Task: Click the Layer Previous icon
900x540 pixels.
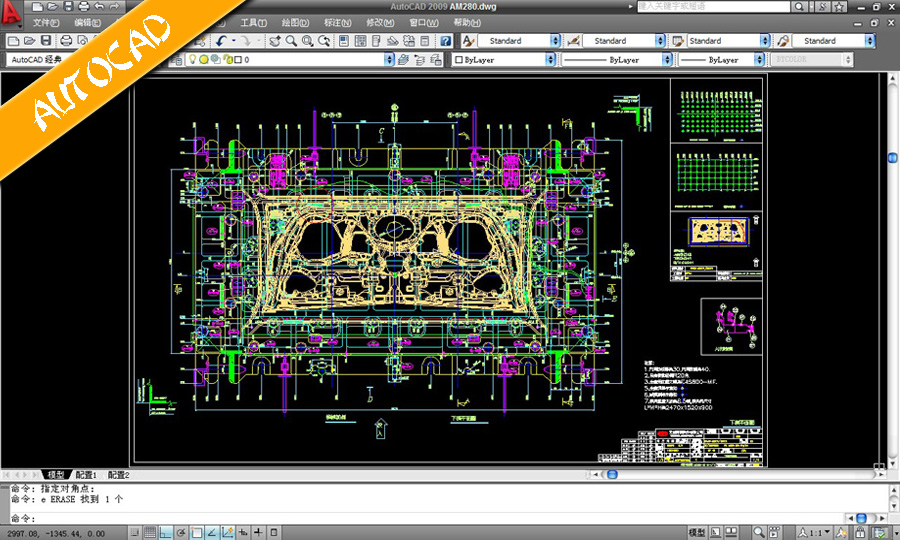Action: 420,59
